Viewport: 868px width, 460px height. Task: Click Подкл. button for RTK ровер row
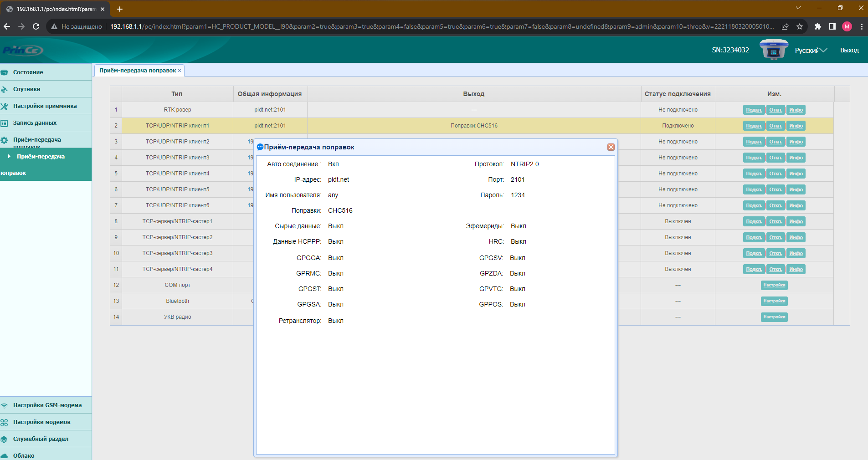(x=754, y=110)
